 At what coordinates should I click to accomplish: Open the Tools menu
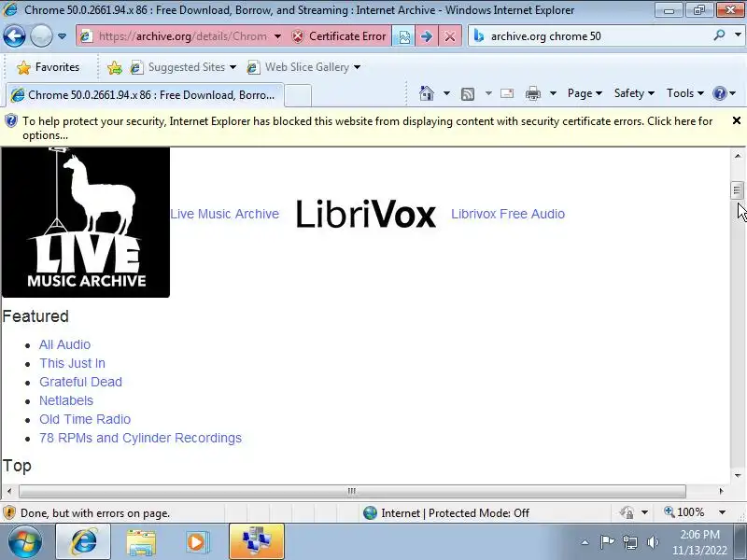(685, 93)
